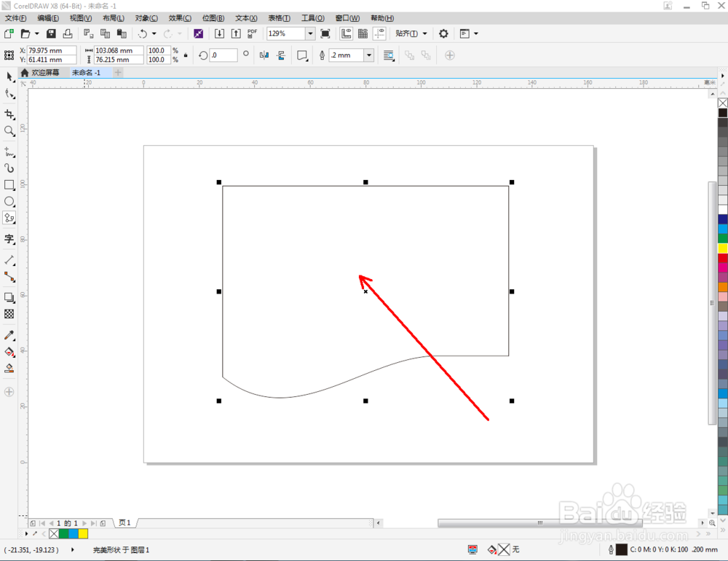
Task: Select the Shape edit tool
Action: click(x=9, y=94)
